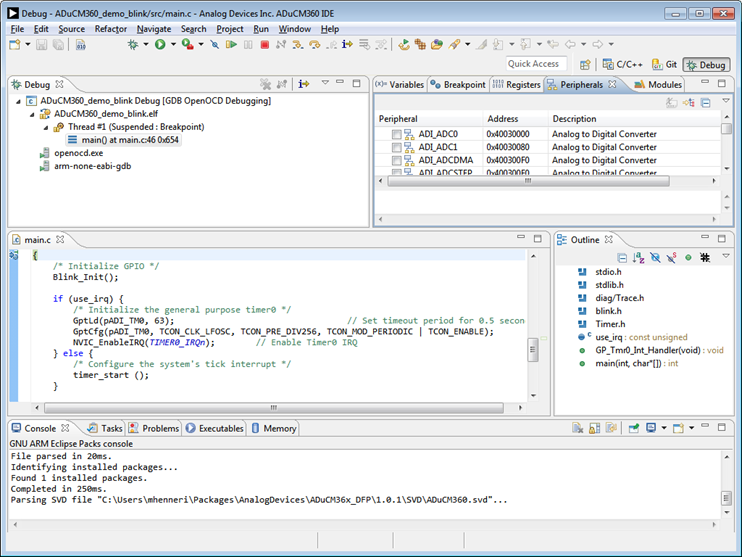Image resolution: width=742 pixels, height=557 pixels.
Task: Click the Open Console icon
Action: coord(679,428)
